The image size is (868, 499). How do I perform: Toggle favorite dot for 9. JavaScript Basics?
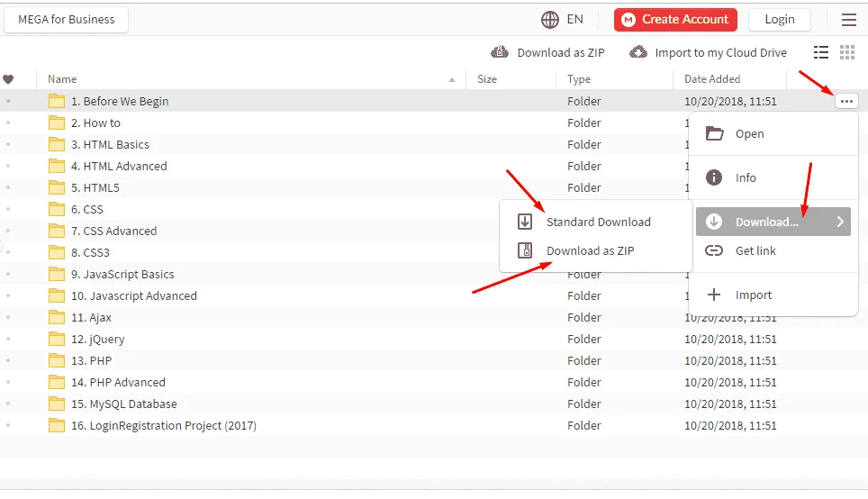click(x=8, y=274)
